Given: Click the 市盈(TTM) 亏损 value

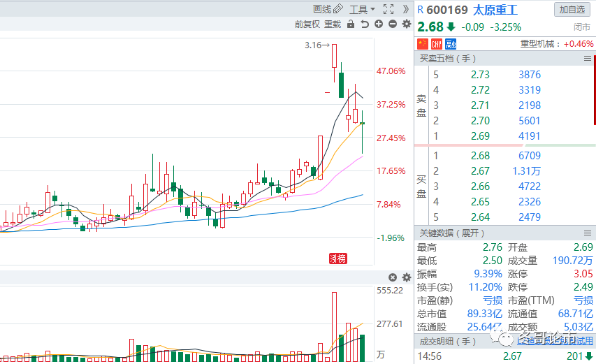Looking at the screenshot, I should 583,300.
